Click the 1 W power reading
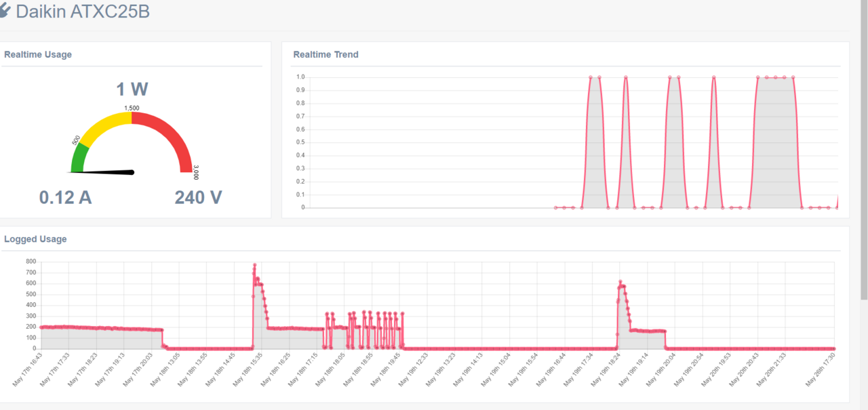The height and width of the screenshot is (410, 868). click(132, 89)
